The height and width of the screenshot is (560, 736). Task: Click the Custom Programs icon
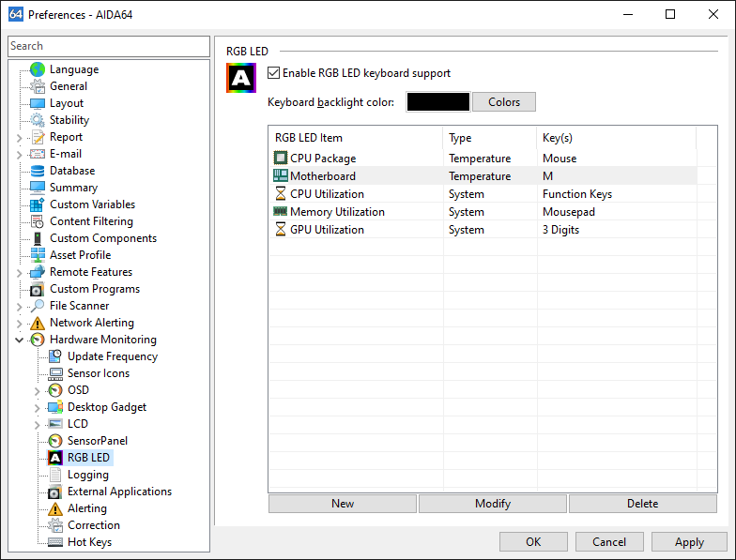[x=38, y=289]
